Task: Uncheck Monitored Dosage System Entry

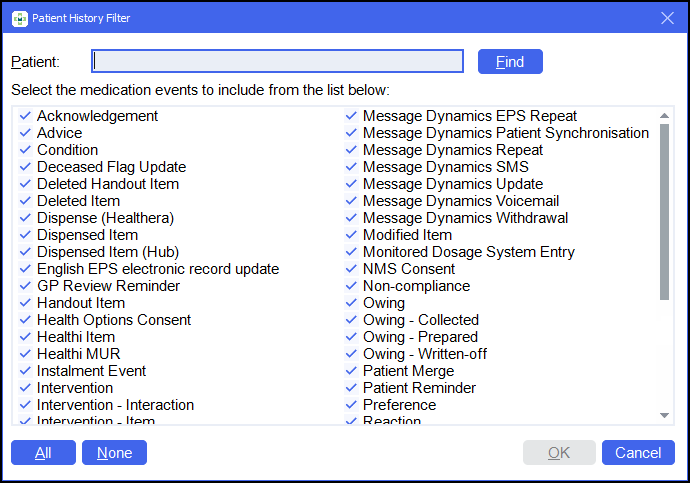Action: point(351,252)
